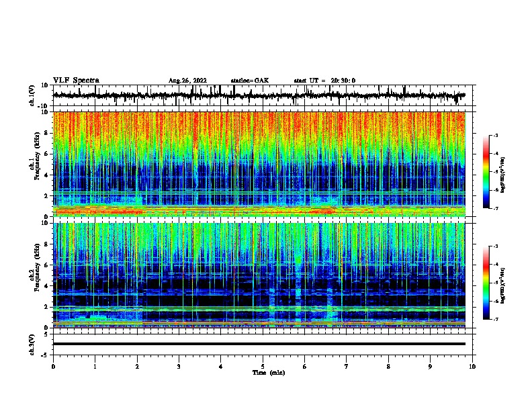Click the time axis tick label "3"
532x411 pixels.
[179, 367]
